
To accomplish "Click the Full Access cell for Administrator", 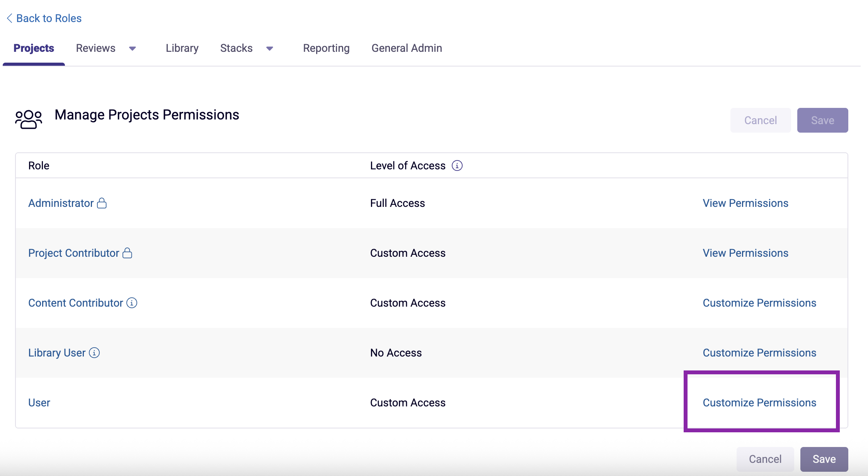I will (397, 203).
